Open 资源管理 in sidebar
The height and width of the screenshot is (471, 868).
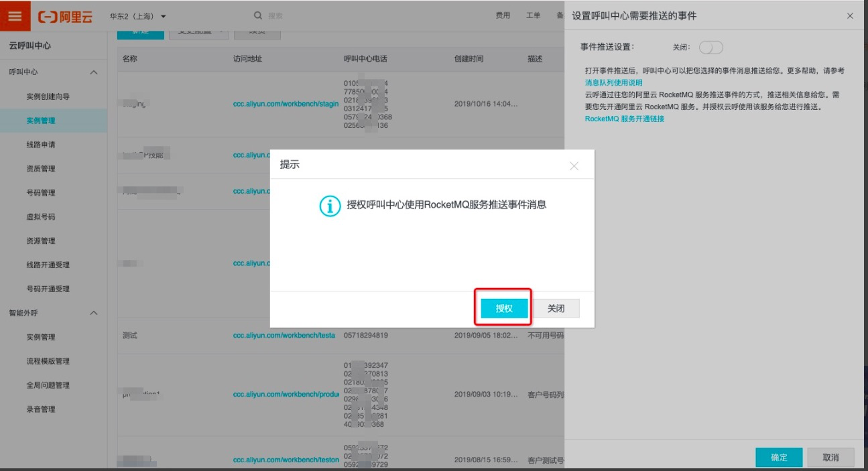click(41, 241)
